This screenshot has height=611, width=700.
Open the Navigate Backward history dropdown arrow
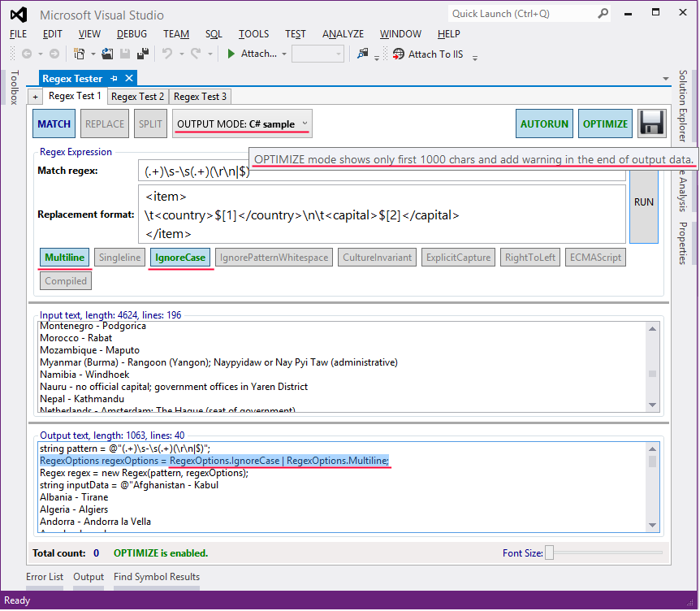point(40,54)
